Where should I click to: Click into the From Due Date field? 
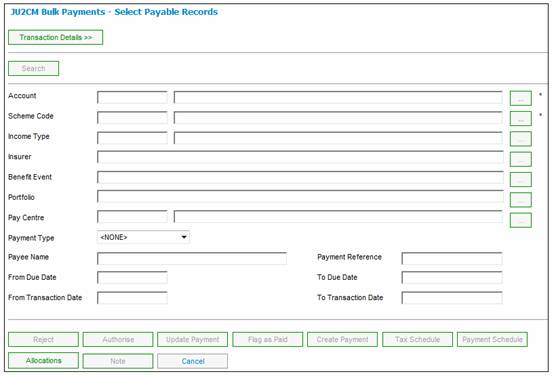[132, 278]
